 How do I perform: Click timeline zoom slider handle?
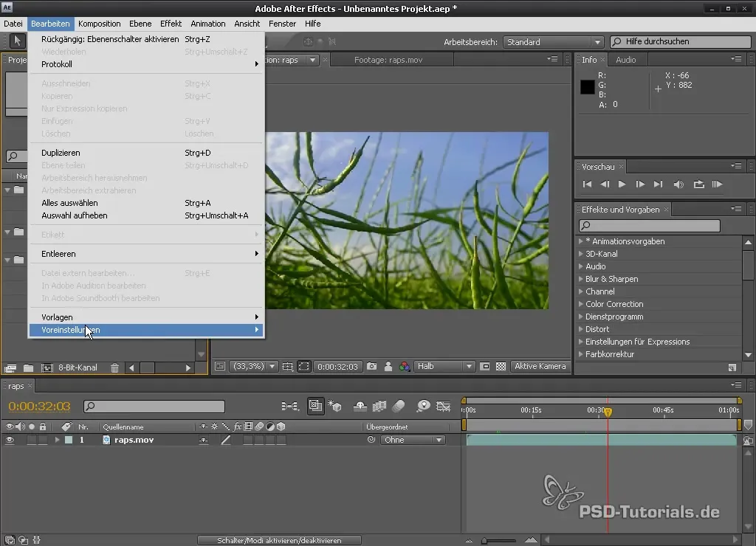click(x=484, y=541)
